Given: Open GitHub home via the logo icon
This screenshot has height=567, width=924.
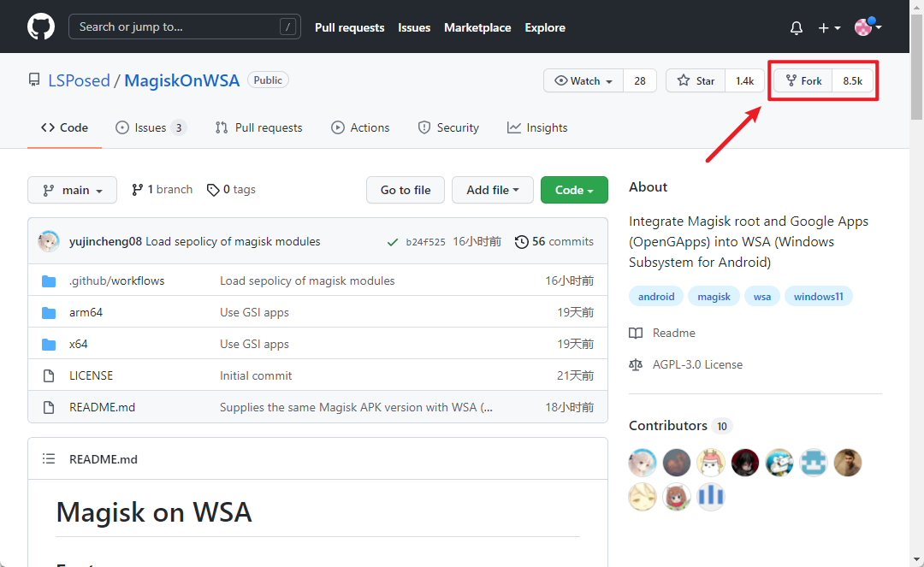Looking at the screenshot, I should coord(40,27).
